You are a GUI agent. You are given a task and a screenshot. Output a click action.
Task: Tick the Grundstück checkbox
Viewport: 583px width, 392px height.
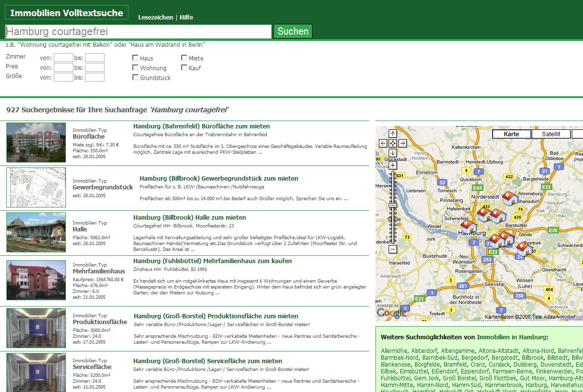[x=135, y=77]
